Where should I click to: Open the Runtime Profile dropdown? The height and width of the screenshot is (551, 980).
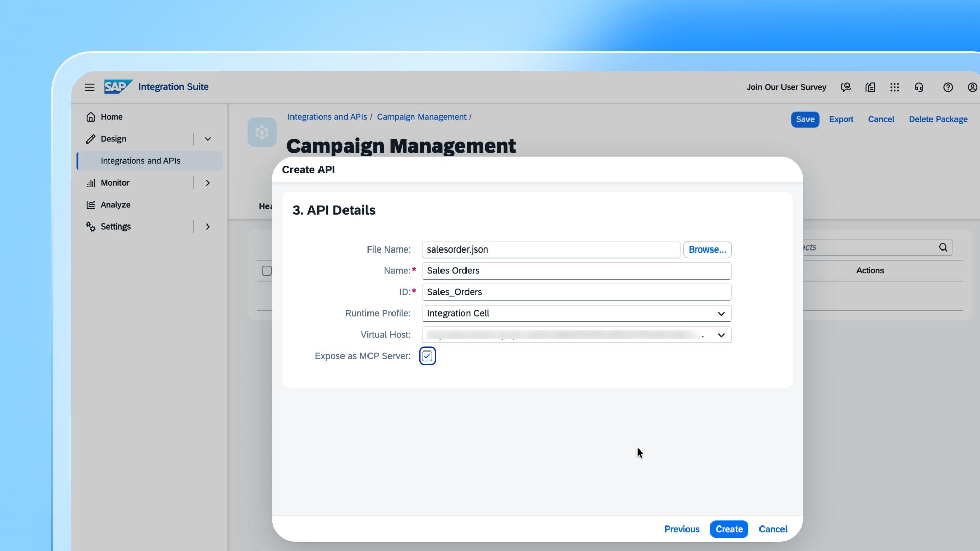coord(721,313)
